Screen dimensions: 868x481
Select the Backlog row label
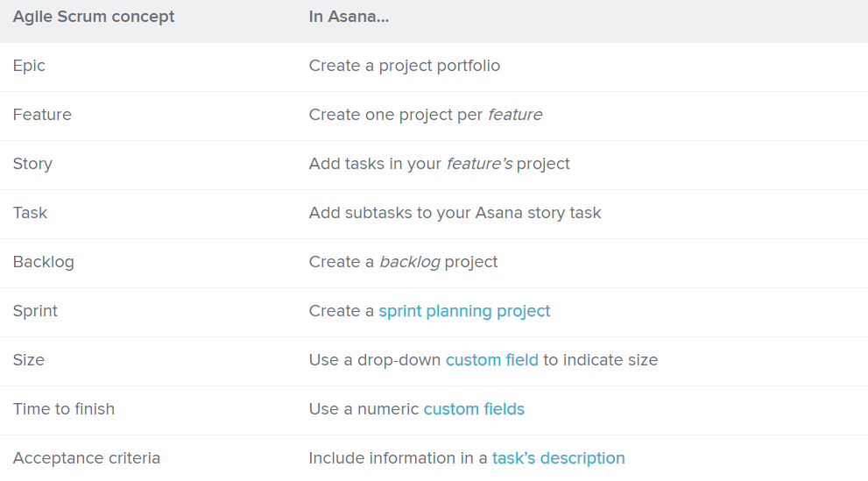(x=43, y=262)
